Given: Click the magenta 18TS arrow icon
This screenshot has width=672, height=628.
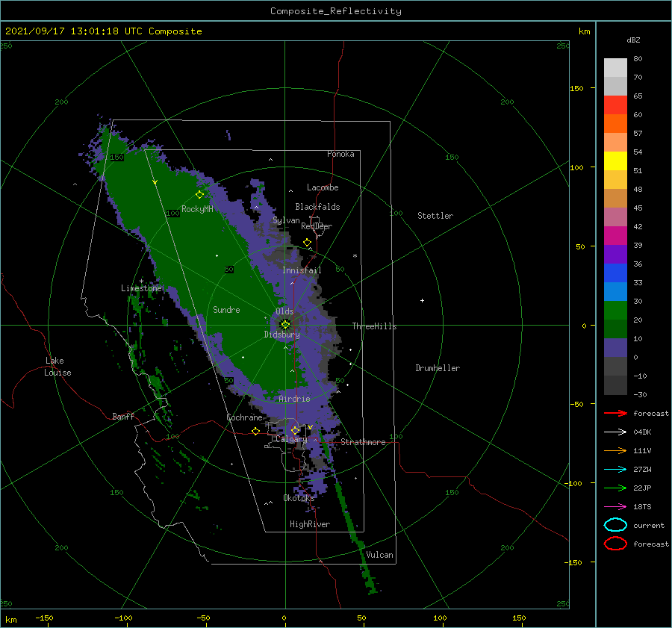Looking at the screenshot, I should 615,507.
